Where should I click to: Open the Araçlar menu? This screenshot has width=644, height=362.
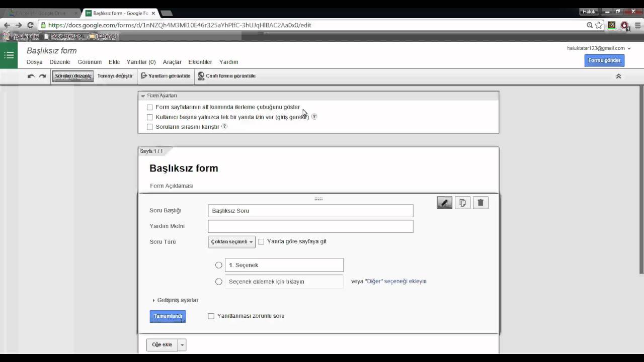coord(172,62)
